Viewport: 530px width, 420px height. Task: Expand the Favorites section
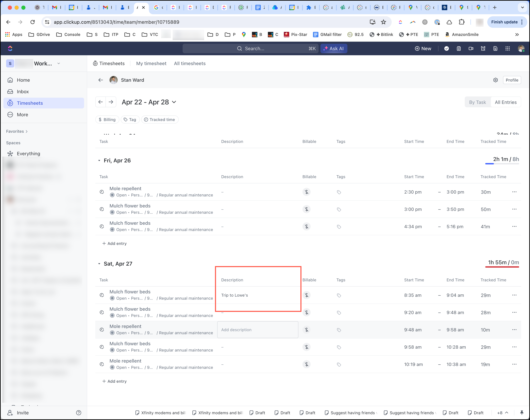17,131
